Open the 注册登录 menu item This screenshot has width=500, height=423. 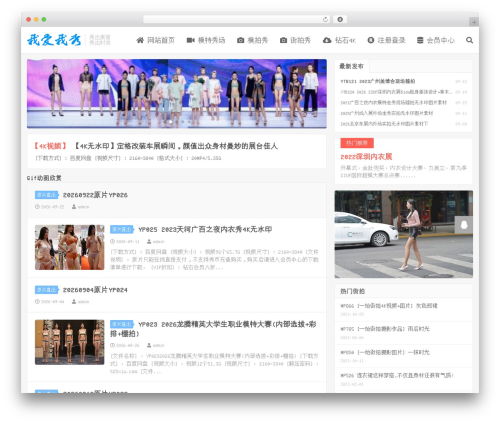(386, 40)
